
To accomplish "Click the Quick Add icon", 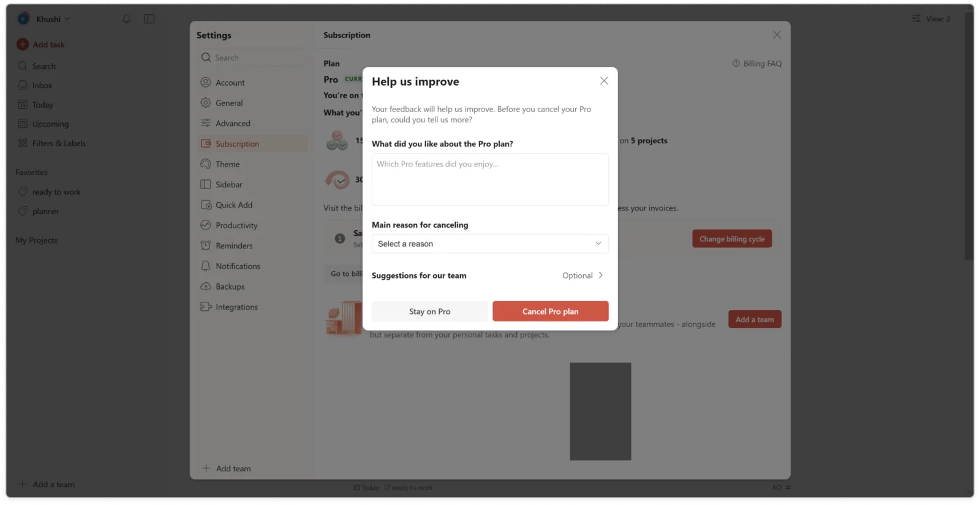I will (x=206, y=205).
